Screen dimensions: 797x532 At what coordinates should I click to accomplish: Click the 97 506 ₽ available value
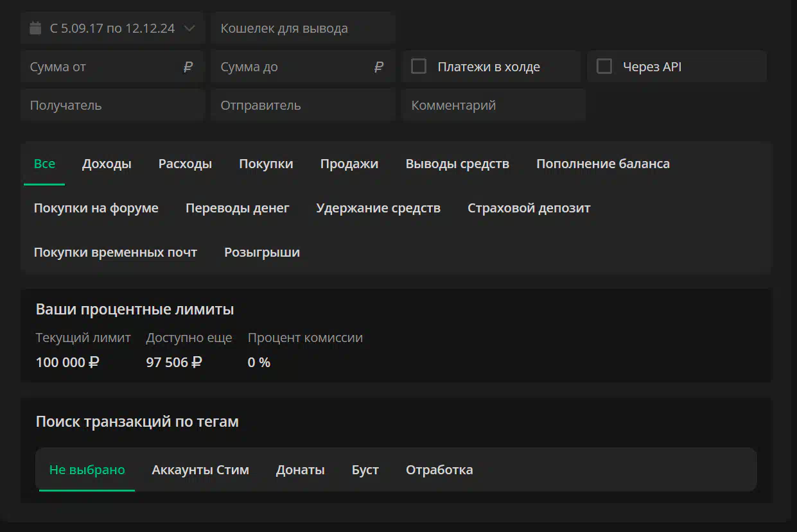point(174,363)
